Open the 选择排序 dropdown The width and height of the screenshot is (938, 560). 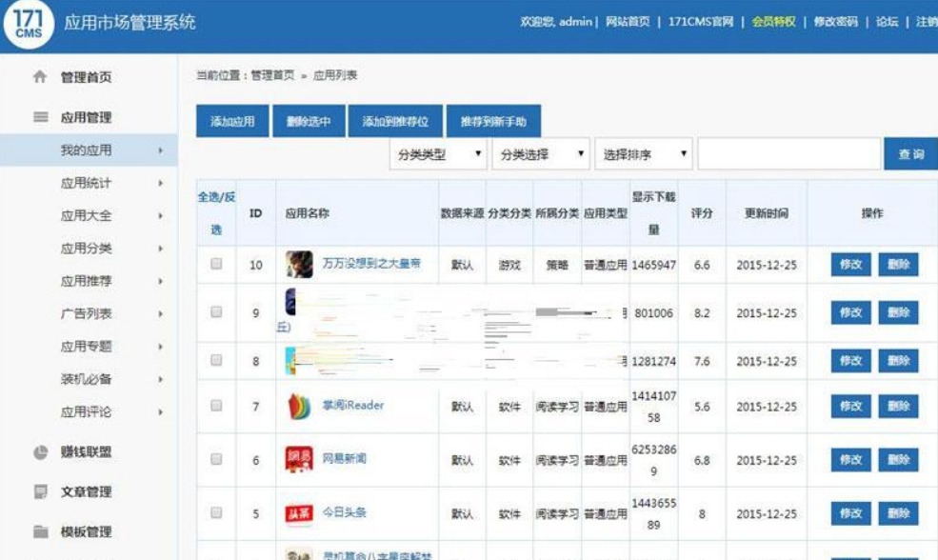(644, 154)
